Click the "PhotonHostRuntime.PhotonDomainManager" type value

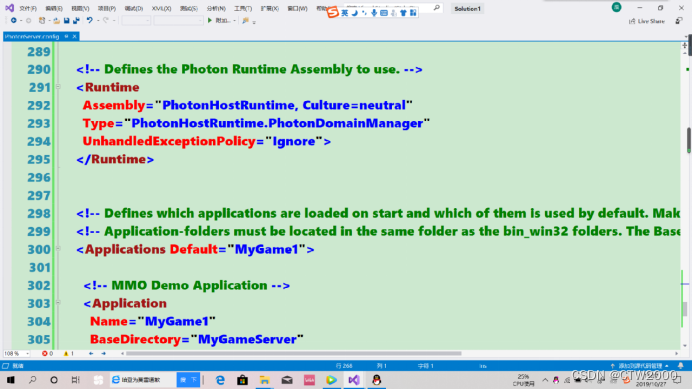[x=277, y=123]
